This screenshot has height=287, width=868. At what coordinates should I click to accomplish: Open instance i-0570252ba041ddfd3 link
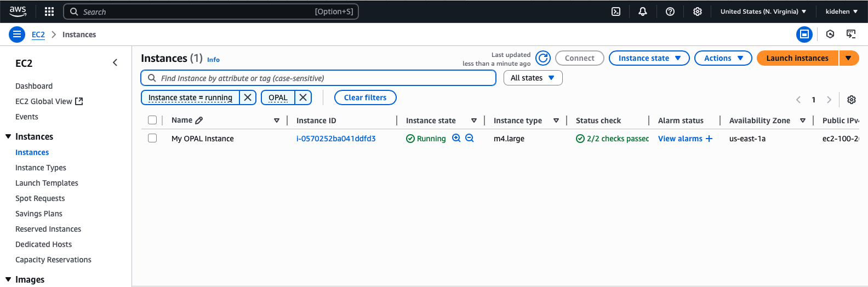336,139
